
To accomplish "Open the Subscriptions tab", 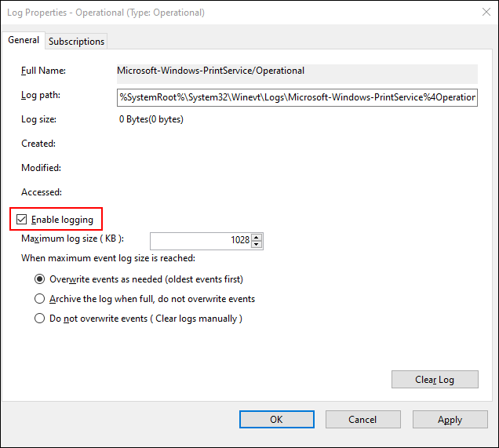I will (76, 42).
